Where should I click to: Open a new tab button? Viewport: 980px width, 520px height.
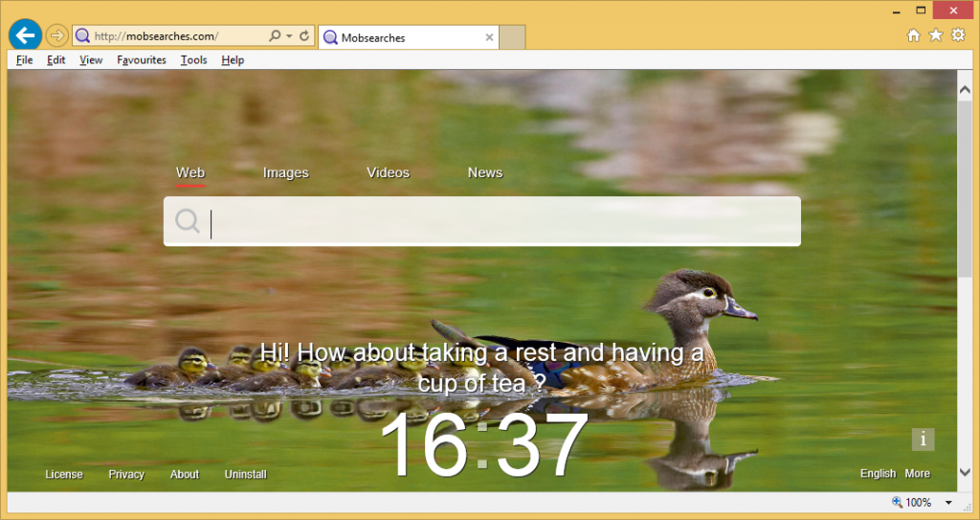[513, 37]
